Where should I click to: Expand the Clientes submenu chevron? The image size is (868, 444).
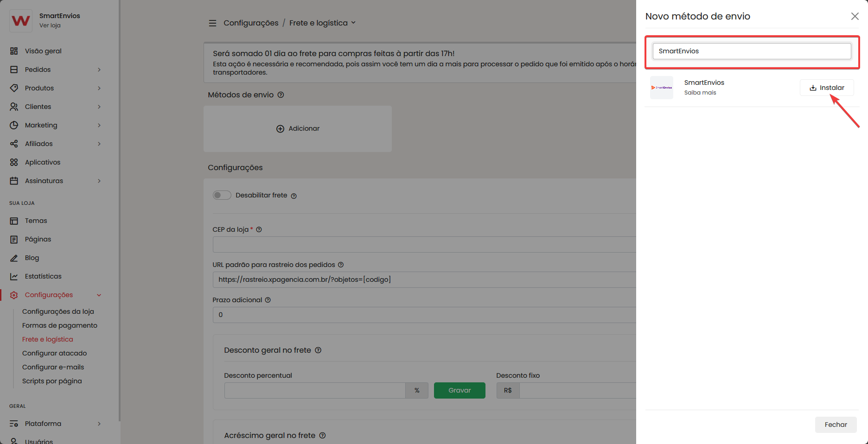(x=99, y=107)
